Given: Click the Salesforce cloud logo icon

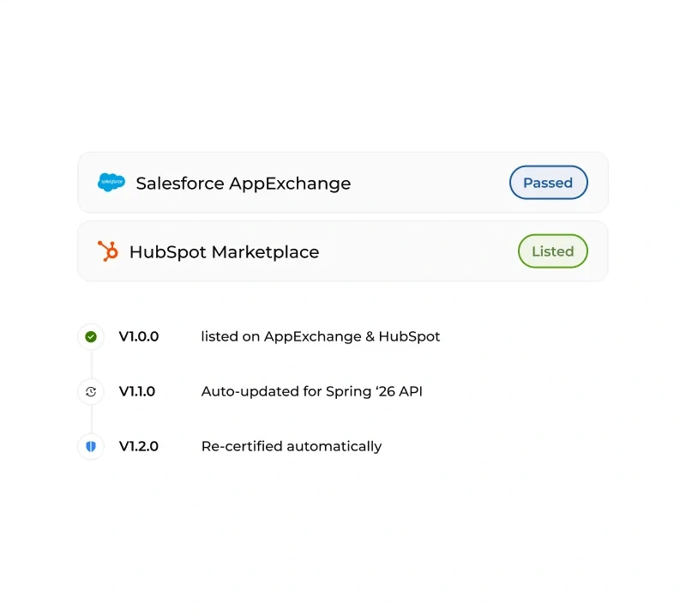Looking at the screenshot, I should tap(111, 182).
